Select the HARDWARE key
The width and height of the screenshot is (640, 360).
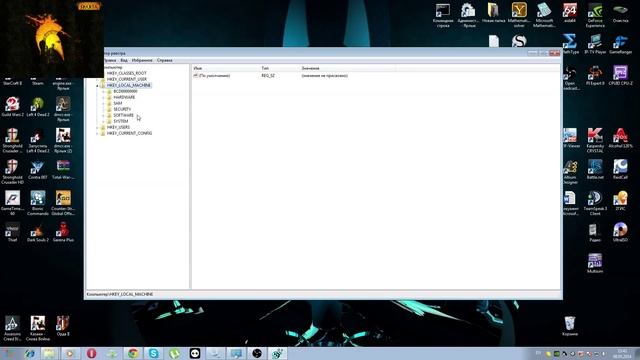click(124, 98)
